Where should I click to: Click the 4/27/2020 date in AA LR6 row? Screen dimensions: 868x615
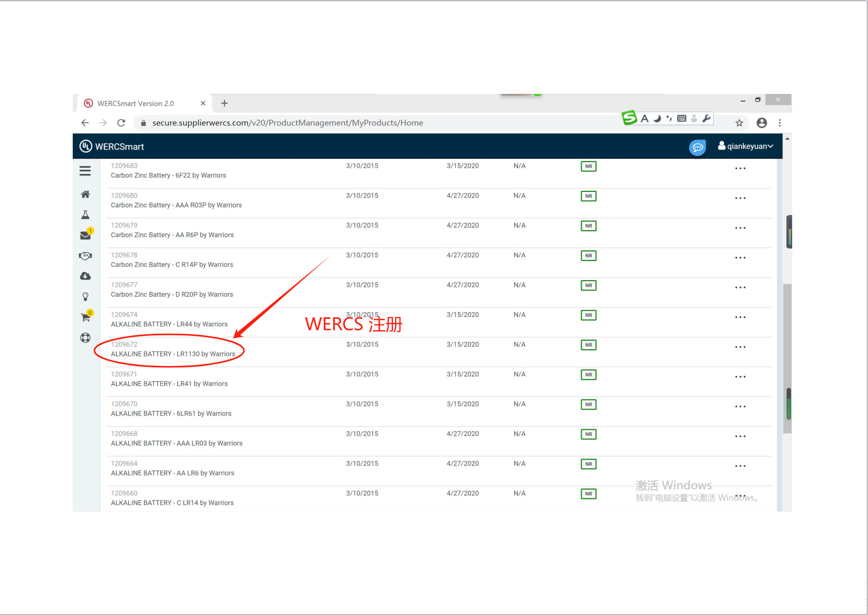[x=463, y=464]
